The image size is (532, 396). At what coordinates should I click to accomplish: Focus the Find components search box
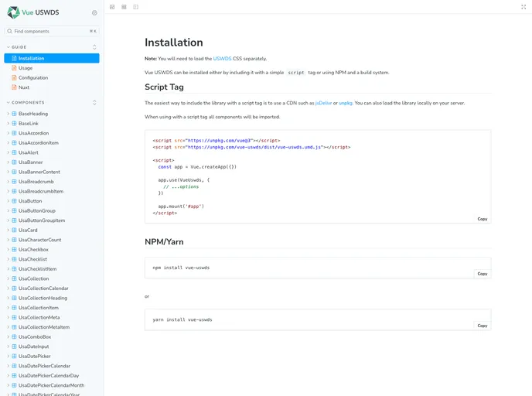click(x=49, y=31)
